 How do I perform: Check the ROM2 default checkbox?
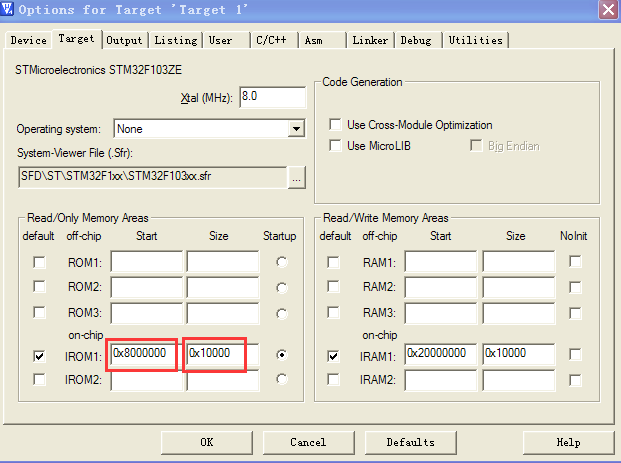click(x=39, y=286)
